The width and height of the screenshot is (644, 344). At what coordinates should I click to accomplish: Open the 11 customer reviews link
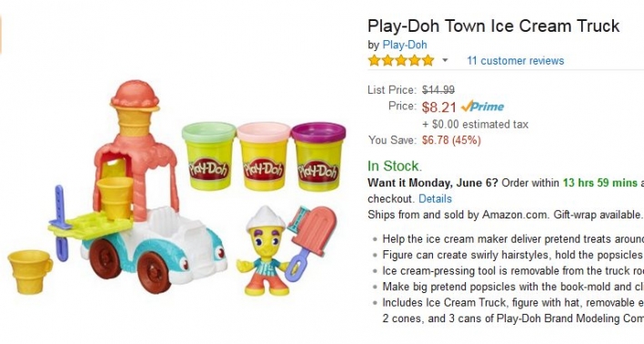516,61
